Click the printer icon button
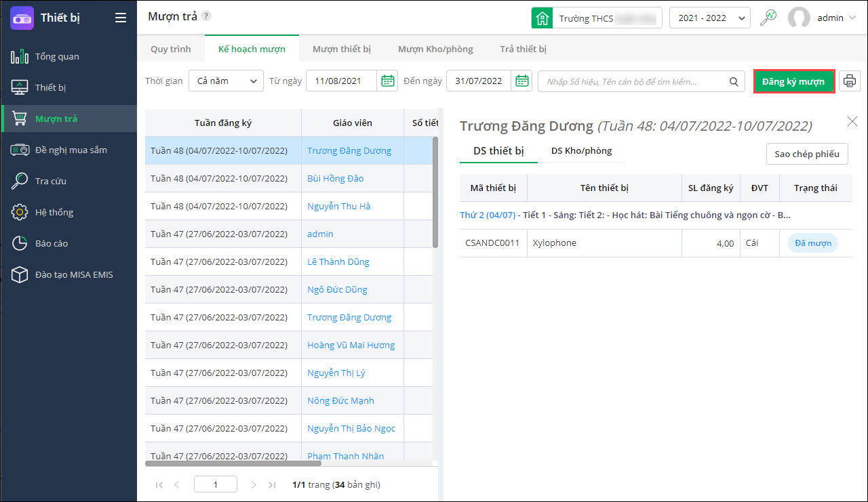The height and width of the screenshot is (502, 868). point(849,81)
